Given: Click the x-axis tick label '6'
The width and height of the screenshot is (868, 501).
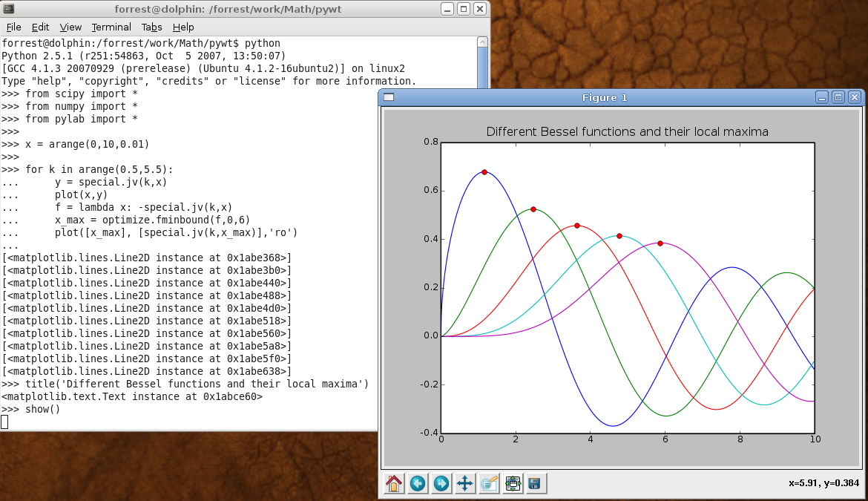Looking at the screenshot, I should pyautogui.click(x=665, y=439).
